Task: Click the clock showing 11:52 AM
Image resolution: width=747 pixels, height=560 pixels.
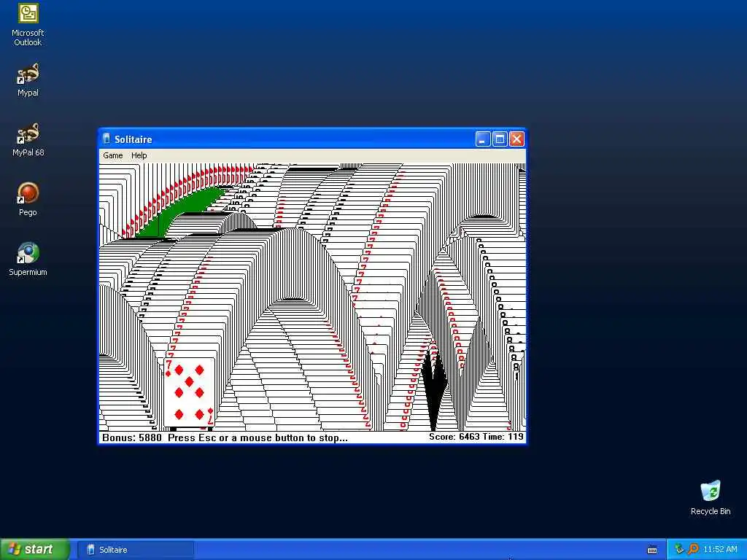Action: pos(720,550)
